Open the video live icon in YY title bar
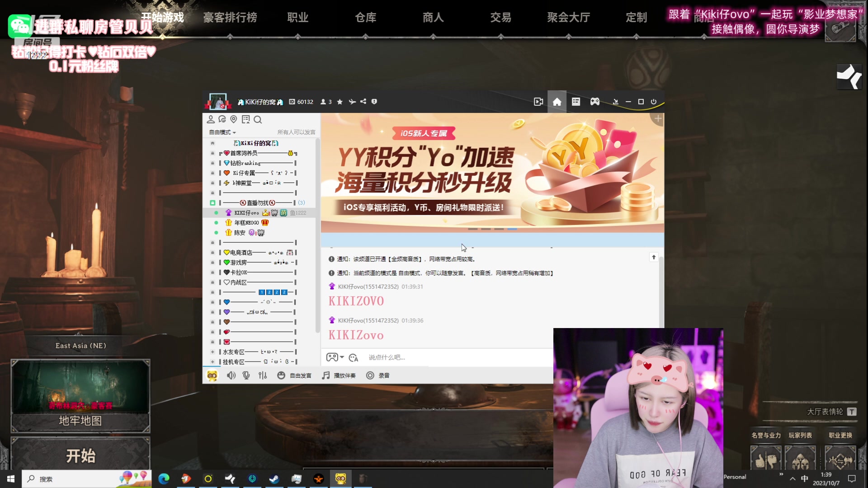Screen dimensions: 868x488 [538, 102]
